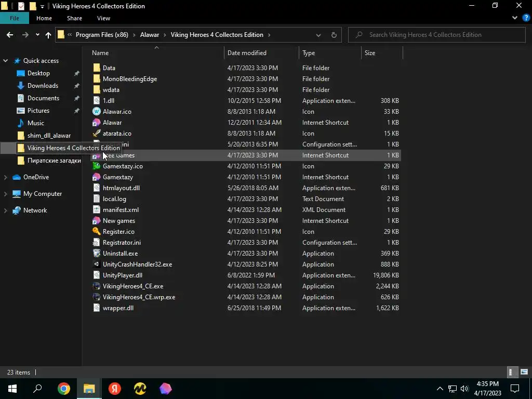The width and height of the screenshot is (532, 399).
Task: Click the Register.ico key icon
Action: pyautogui.click(x=97, y=231)
